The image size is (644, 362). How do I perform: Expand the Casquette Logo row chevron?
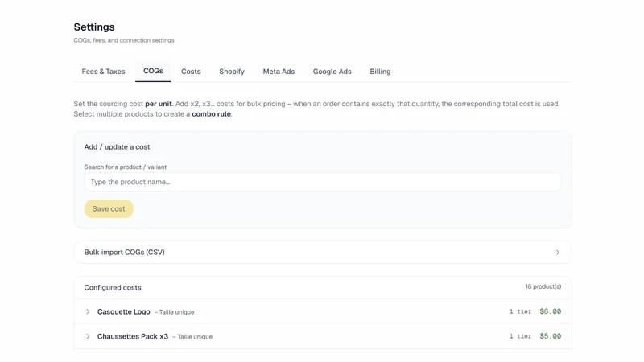click(x=88, y=311)
